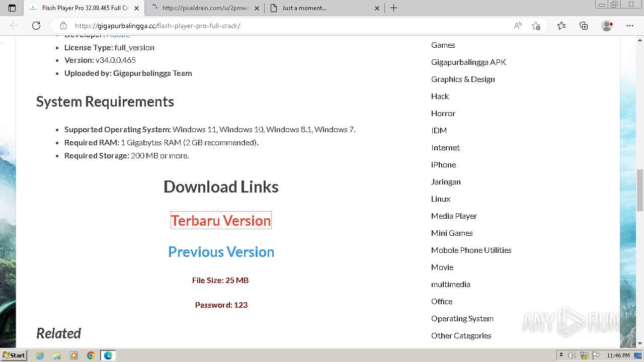Close the Flash Player Pro tab
This screenshot has height=362, width=644.
point(136,8)
